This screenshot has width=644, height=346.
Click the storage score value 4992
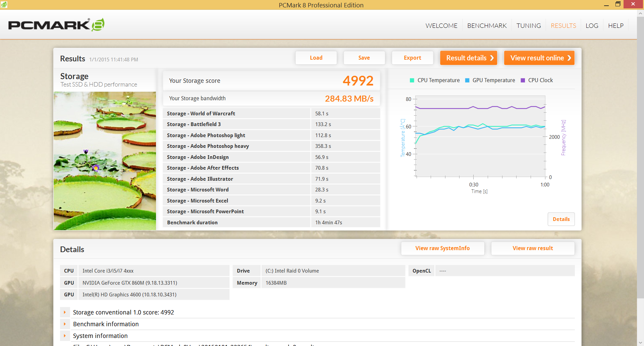(x=358, y=80)
